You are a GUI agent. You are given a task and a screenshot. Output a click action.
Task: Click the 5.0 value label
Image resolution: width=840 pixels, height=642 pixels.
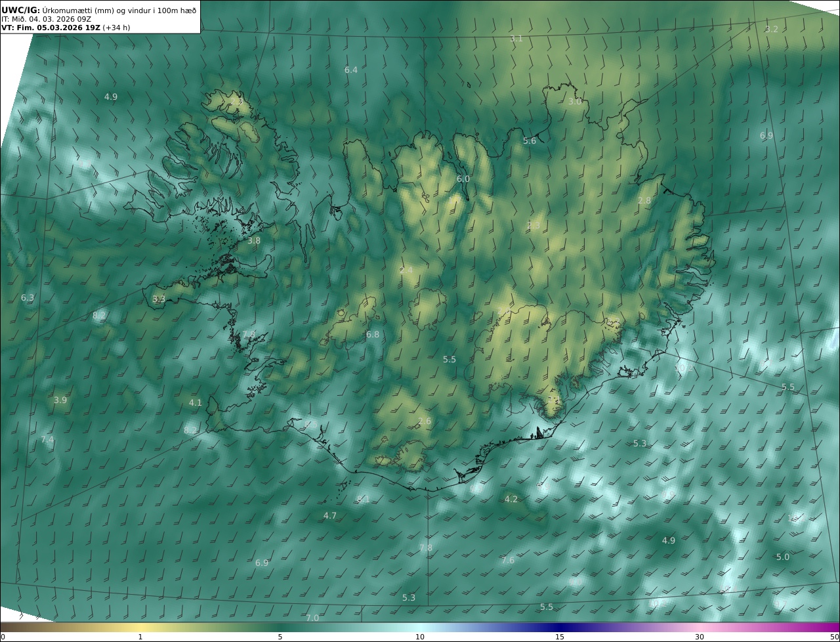[783, 557]
